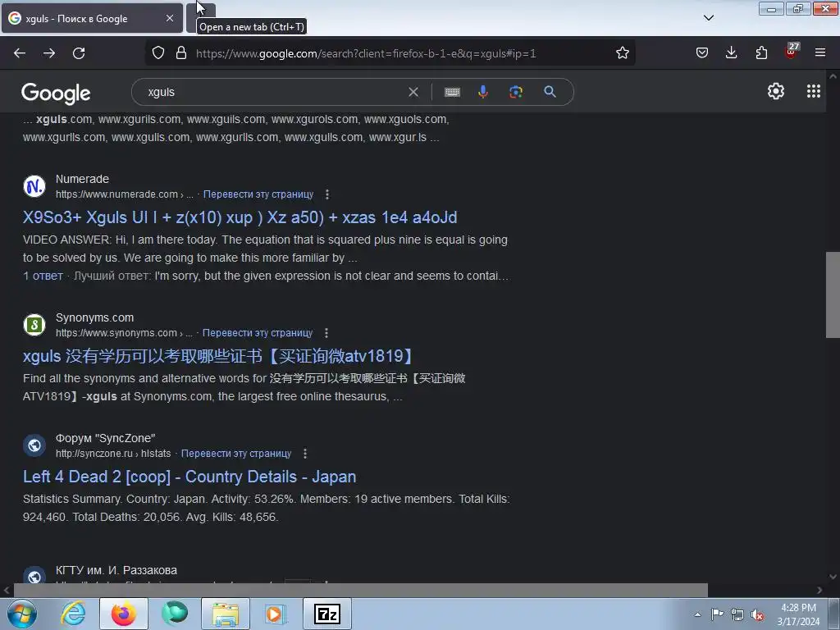Screen dimensions: 840x630
Task: Open Firefox application menu
Action: (820, 53)
